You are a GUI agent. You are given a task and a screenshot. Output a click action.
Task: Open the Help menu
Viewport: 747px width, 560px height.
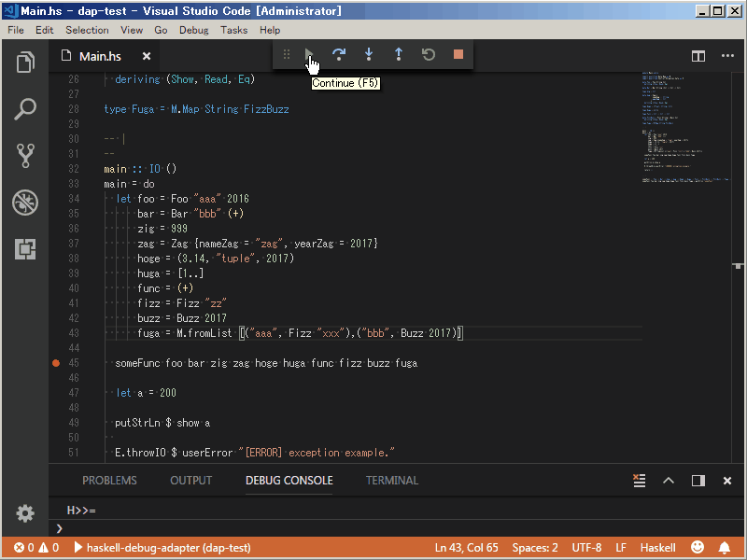[x=270, y=30]
